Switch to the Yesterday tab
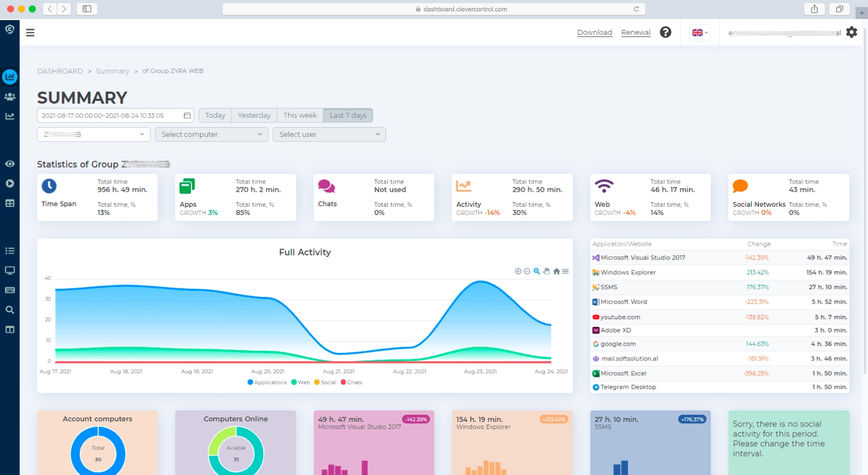 (254, 115)
